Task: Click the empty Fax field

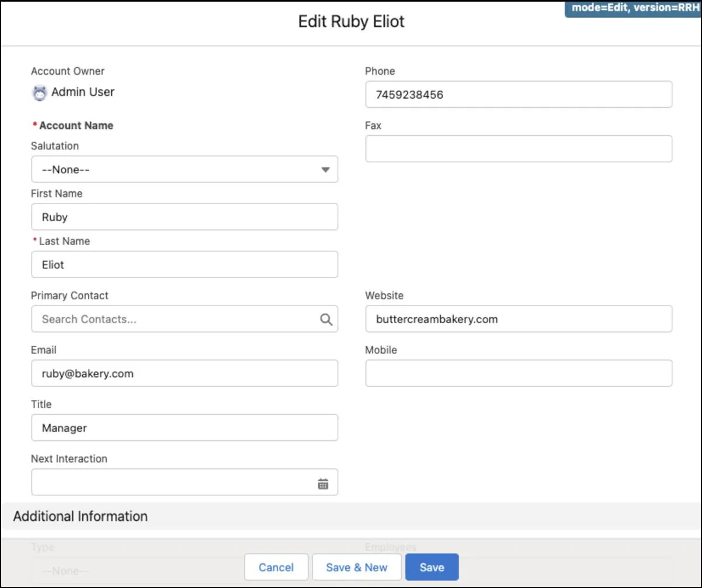Action: [x=519, y=149]
